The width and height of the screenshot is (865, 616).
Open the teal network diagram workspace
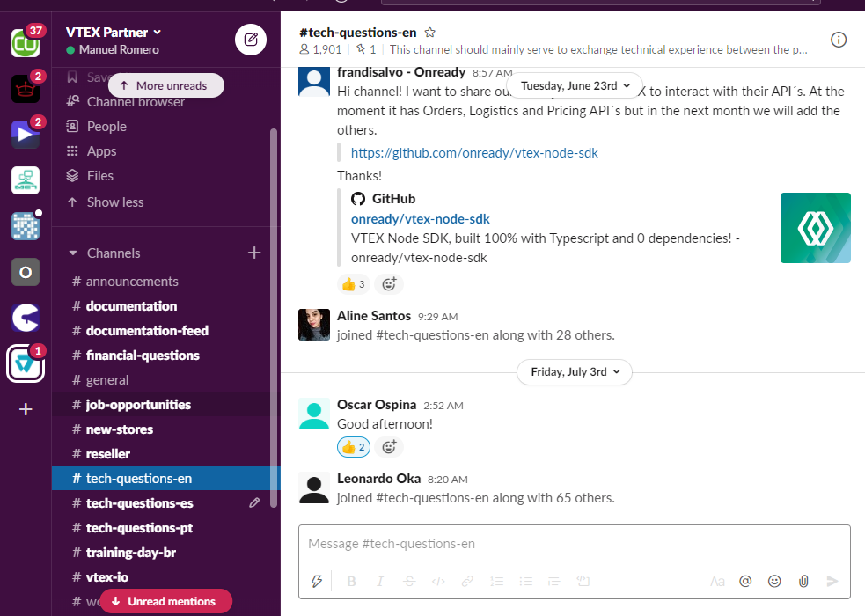point(26,180)
